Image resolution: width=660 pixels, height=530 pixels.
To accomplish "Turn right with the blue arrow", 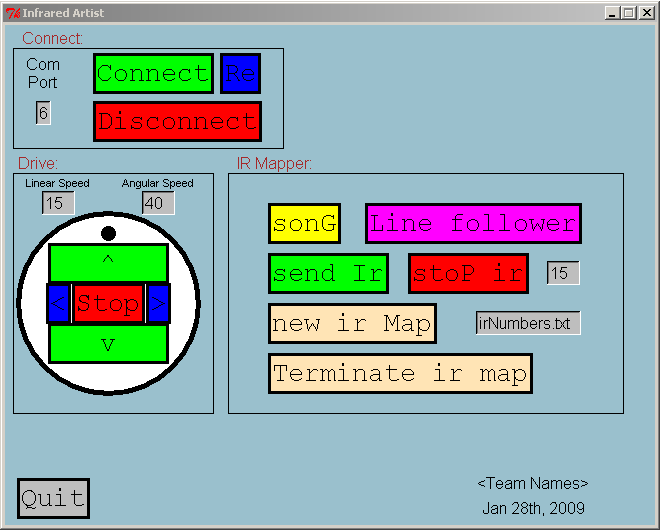I will [158, 303].
